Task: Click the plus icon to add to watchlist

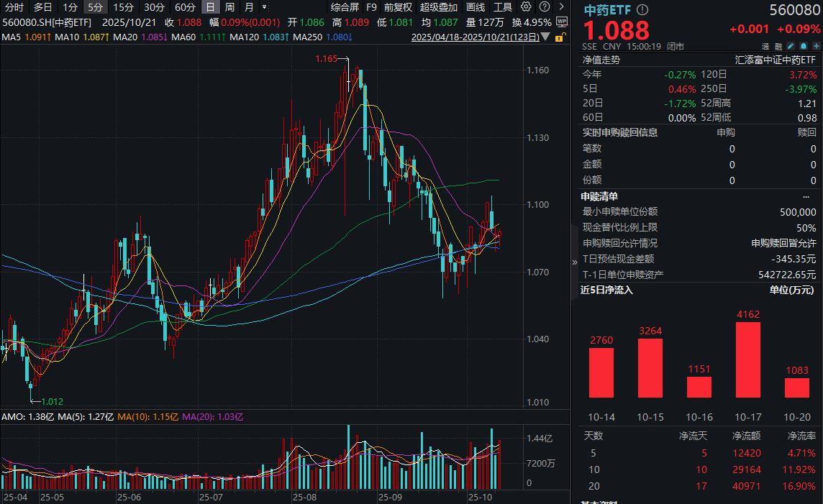Action: tap(817, 46)
